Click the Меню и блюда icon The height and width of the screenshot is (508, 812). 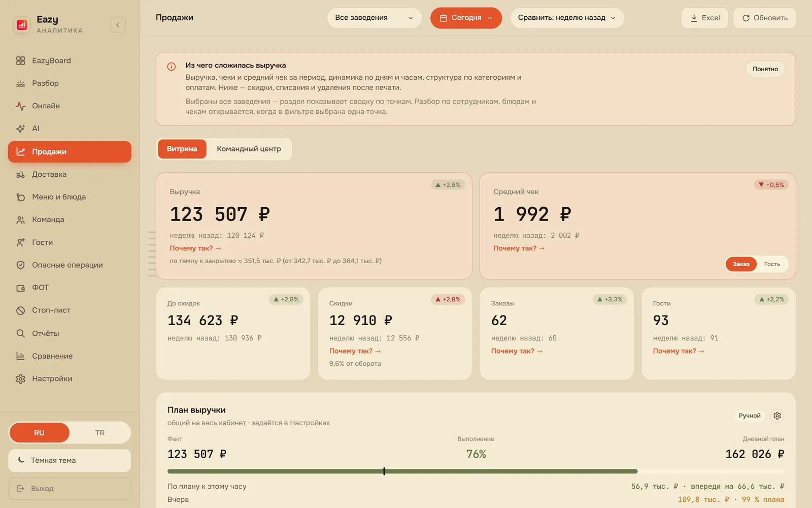coord(20,197)
